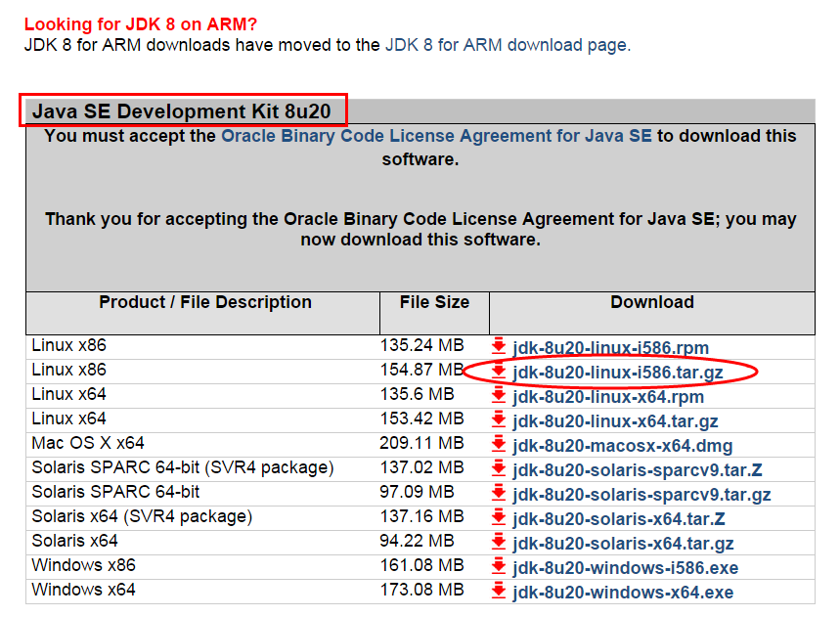Click download arrow icon for solaris-x64.tar.Z

pyautogui.click(x=499, y=517)
